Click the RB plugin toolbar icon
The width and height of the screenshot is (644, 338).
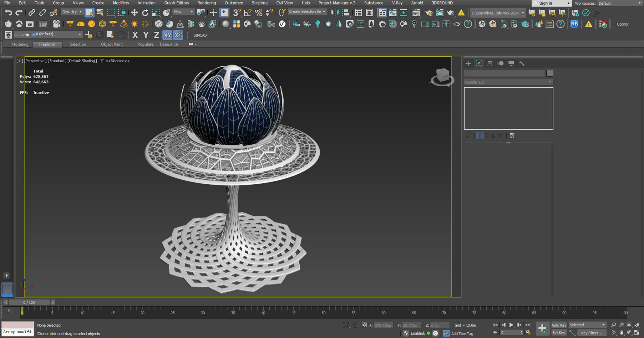[x=574, y=24]
